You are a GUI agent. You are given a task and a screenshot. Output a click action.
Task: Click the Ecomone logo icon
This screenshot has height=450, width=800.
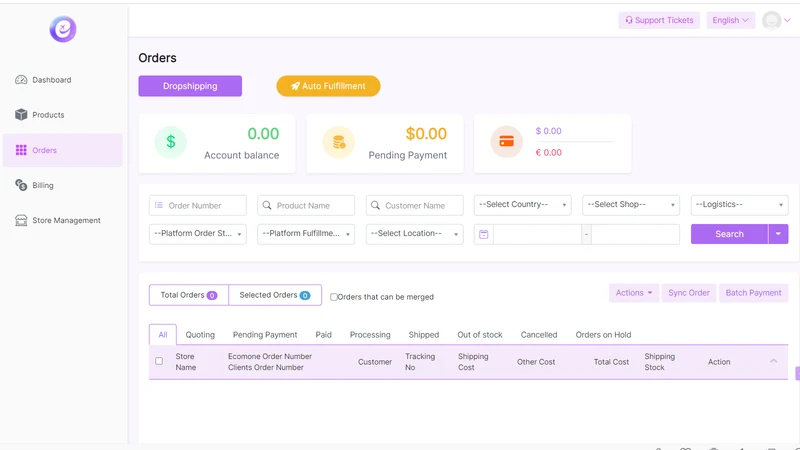coord(63,29)
